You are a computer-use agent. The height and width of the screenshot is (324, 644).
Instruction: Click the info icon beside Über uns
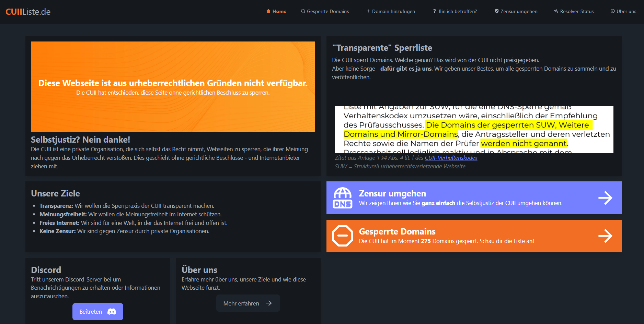(x=612, y=11)
